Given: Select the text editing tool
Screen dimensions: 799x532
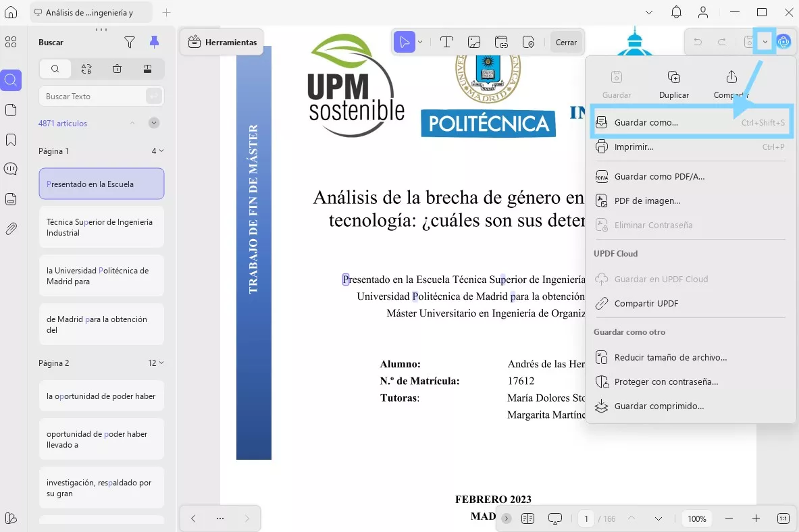Looking at the screenshot, I should (x=447, y=43).
